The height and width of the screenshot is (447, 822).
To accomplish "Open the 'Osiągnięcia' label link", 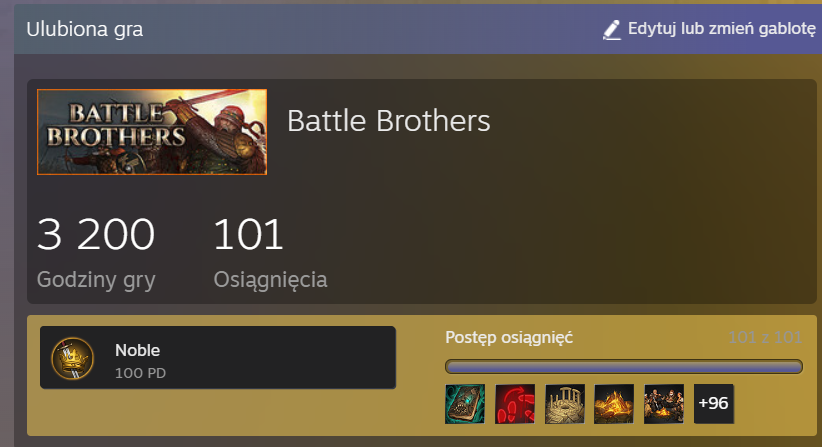I will point(270,280).
